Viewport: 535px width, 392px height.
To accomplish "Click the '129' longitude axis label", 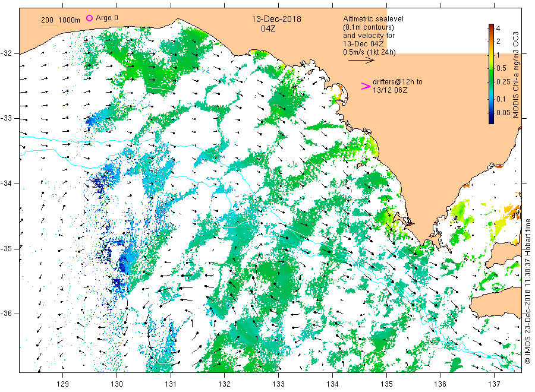I will [63, 384].
